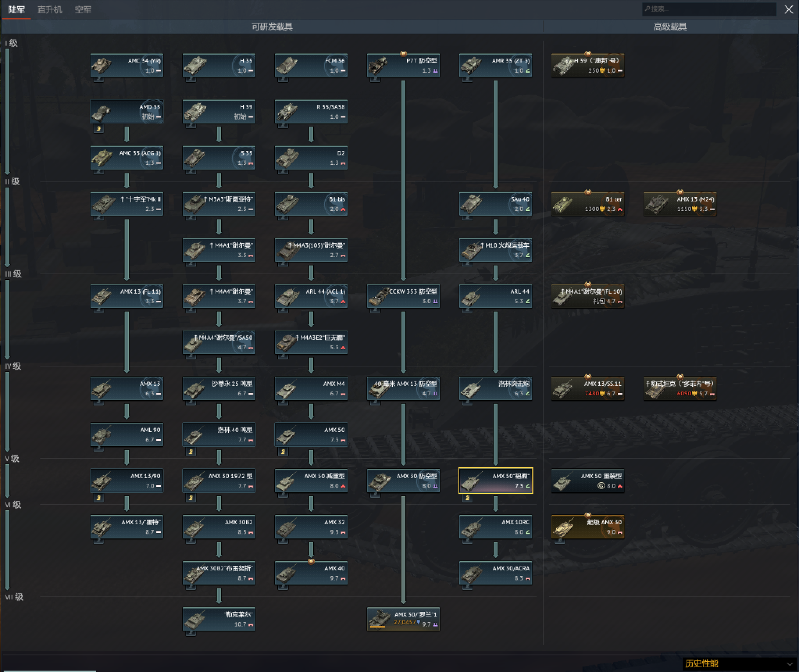The width and height of the screenshot is (799, 672).
Task: Switch to the 直升机 helicopters tab
Action: [x=50, y=10]
